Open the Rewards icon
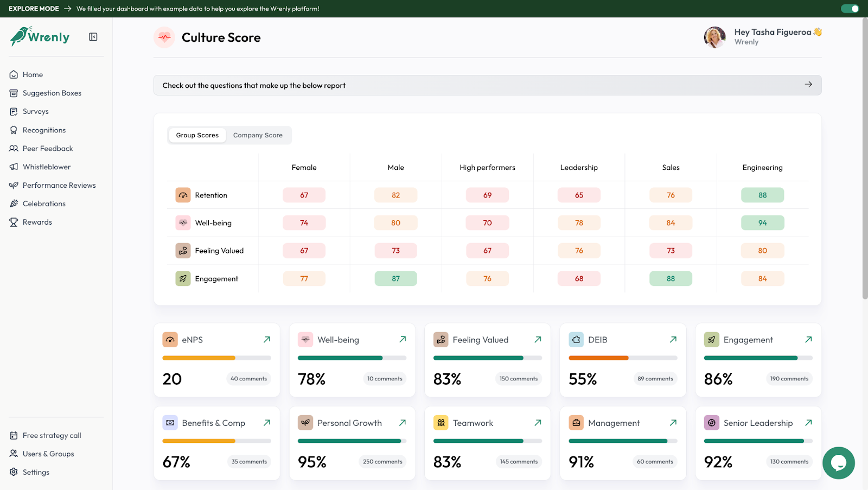Image resolution: width=868 pixels, height=490 pixels. tap(13, 222)
